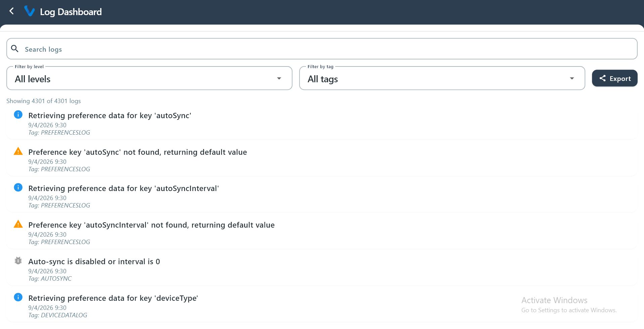Screen dimensions: 644x329
Task: Go back using the header arrow
Action: [x=12, y=11]
